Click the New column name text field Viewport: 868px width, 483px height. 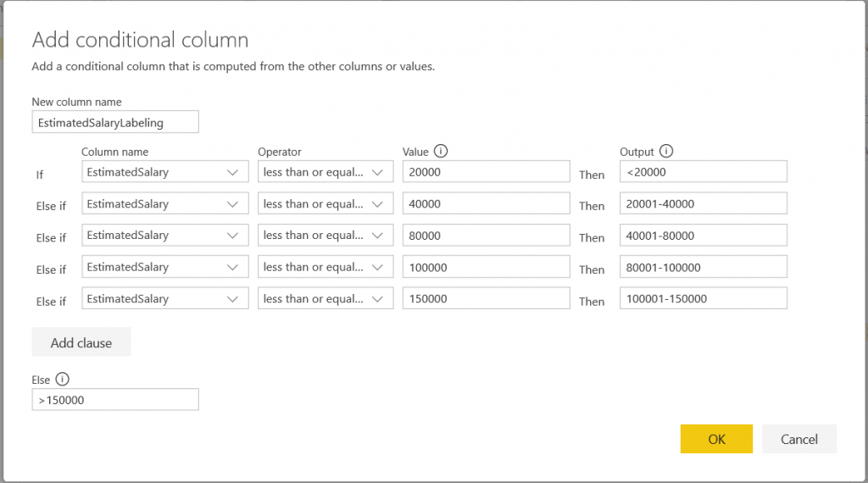[115, 122]
